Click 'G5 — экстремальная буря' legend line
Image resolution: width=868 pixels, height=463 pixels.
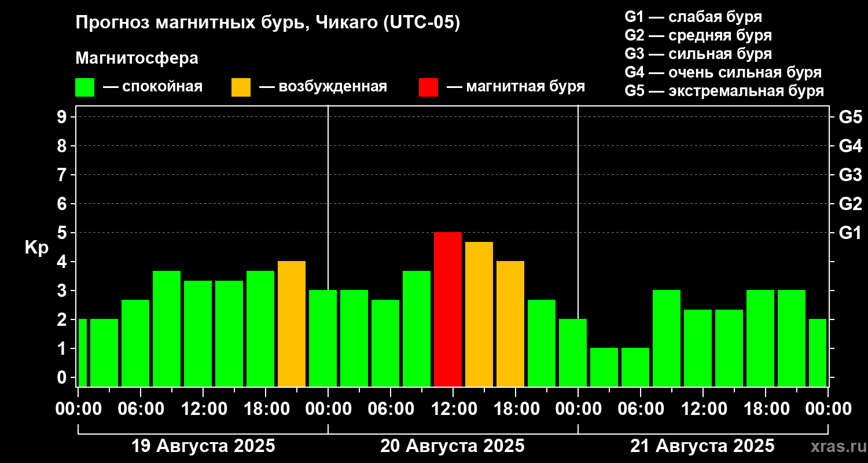[x=724, y=91]
